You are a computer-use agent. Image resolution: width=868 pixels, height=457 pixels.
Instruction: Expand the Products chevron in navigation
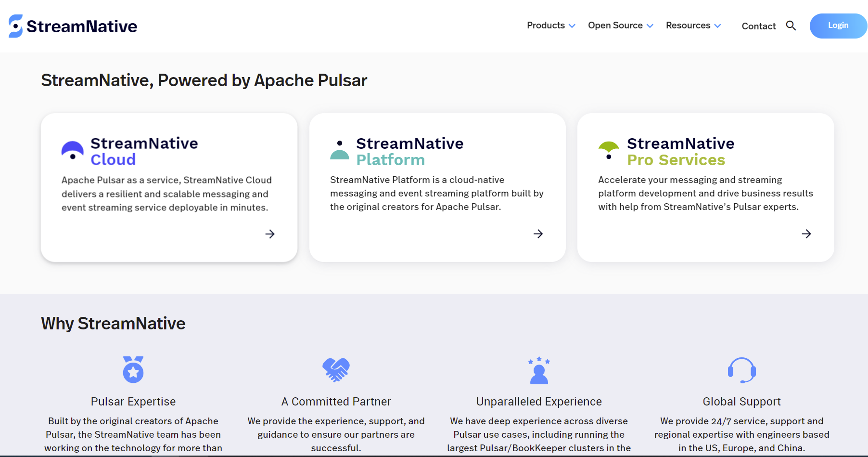point(572,26)
